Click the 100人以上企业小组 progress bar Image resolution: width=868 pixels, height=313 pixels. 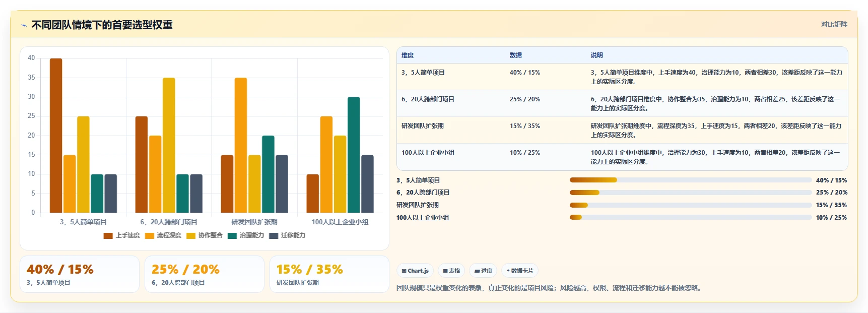coord(691,218)
